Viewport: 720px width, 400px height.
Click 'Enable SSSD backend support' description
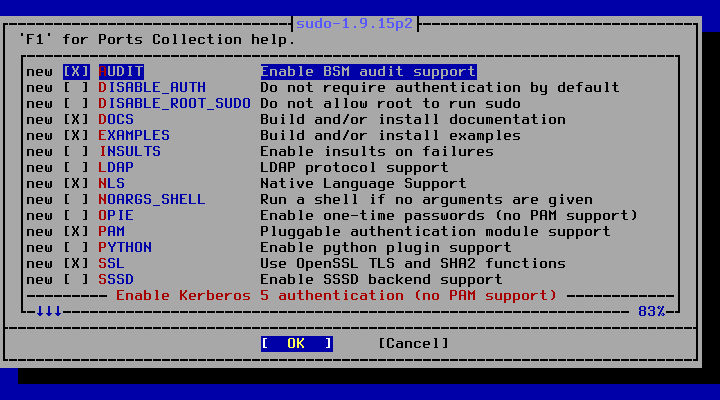point(381,280)
